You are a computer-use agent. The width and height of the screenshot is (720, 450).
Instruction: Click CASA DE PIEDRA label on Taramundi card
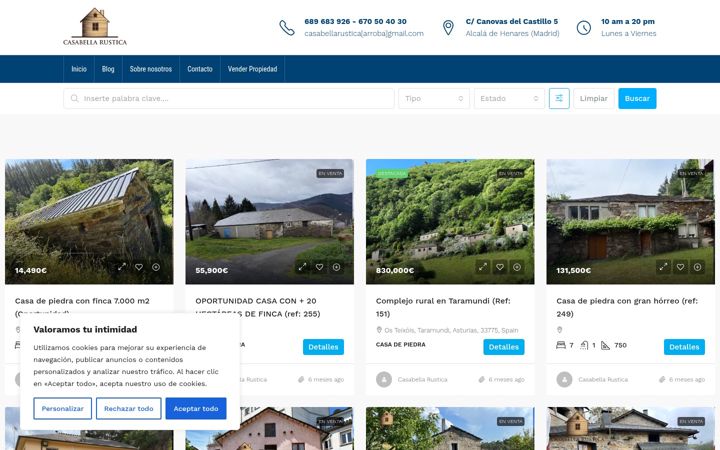400,344
